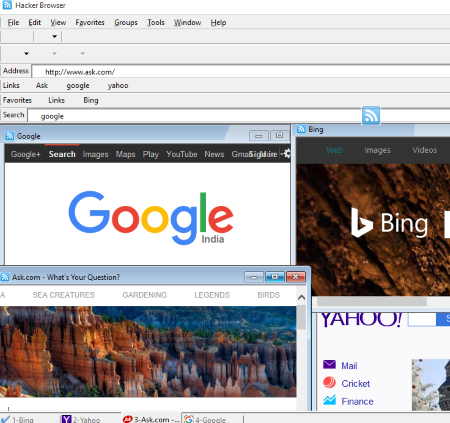This screenshot has width=450, height=423.
Task: Click the Hacker Browser title bar icon
Action: (x=7, y=5)
